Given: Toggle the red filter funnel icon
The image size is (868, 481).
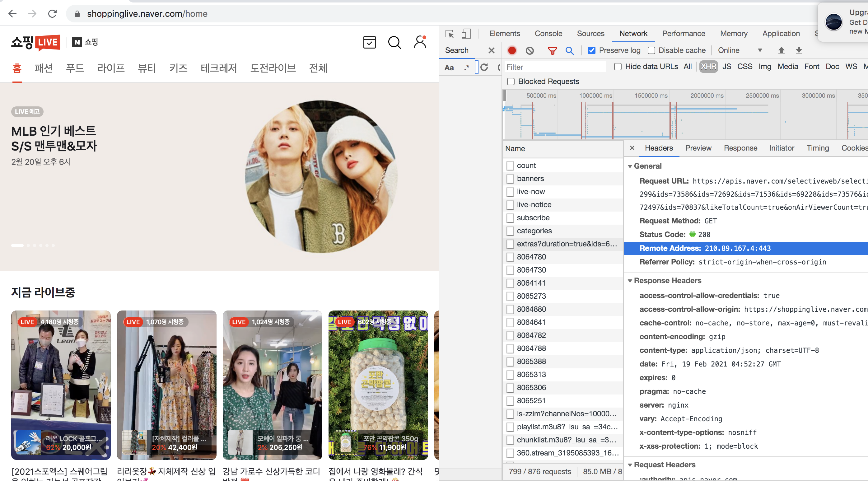Looking at the screenshot, I should pyautogui.click(x=552, y=51).
